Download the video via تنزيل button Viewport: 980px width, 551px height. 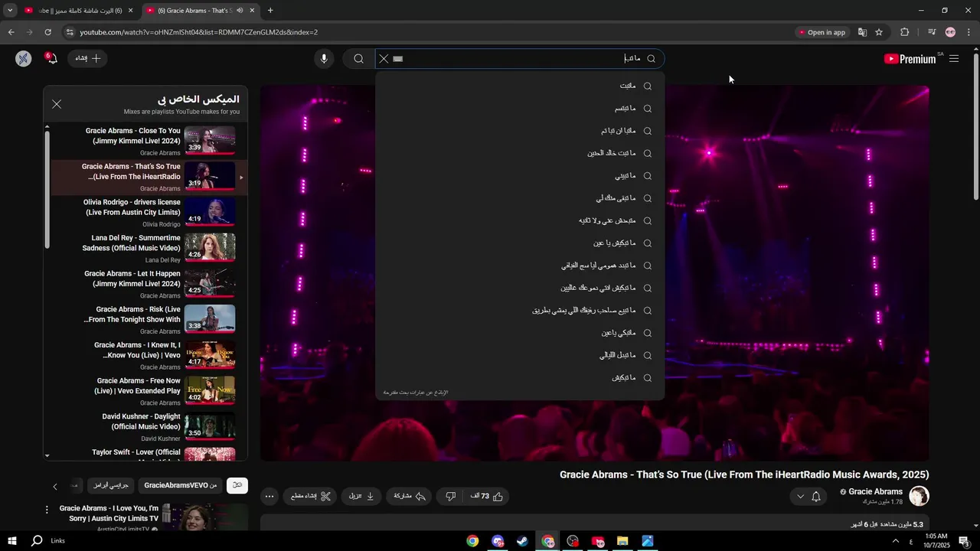click(x=361, y=497)
